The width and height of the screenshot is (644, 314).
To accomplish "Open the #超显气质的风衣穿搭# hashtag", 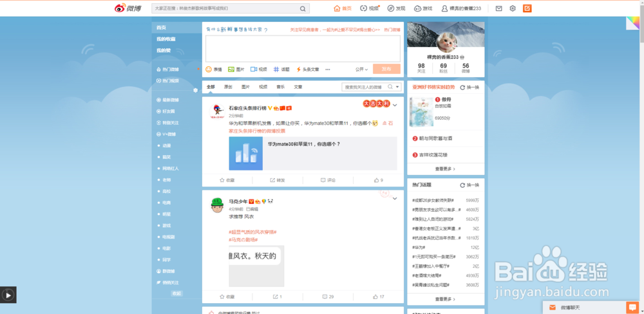I will click(x=252, y=232).
